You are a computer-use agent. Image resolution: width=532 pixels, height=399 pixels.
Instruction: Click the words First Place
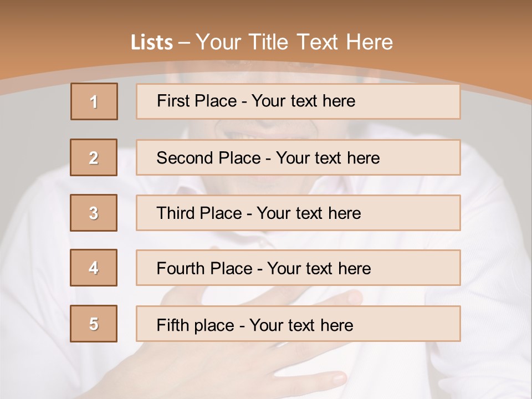[x=197, y=101]
